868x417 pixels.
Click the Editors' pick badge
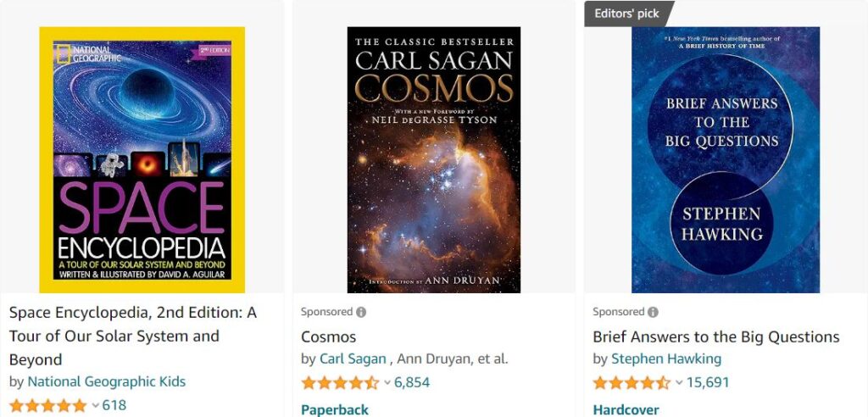click(627, 14)
